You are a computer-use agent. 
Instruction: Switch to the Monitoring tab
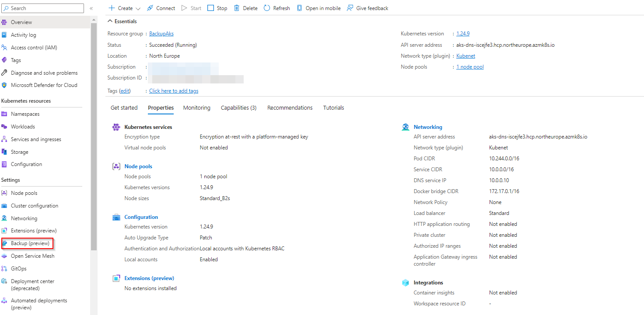click(x=196, y=107)
